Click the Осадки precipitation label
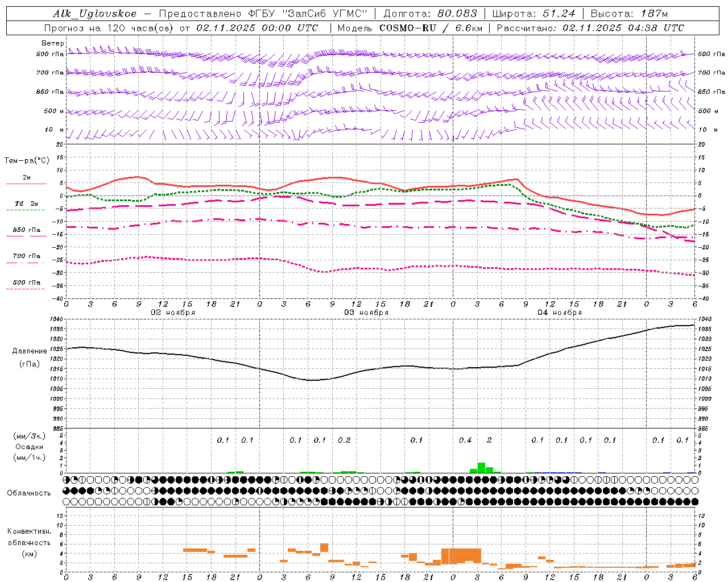This screenshot has height=582, width=728. coord(30,447)
